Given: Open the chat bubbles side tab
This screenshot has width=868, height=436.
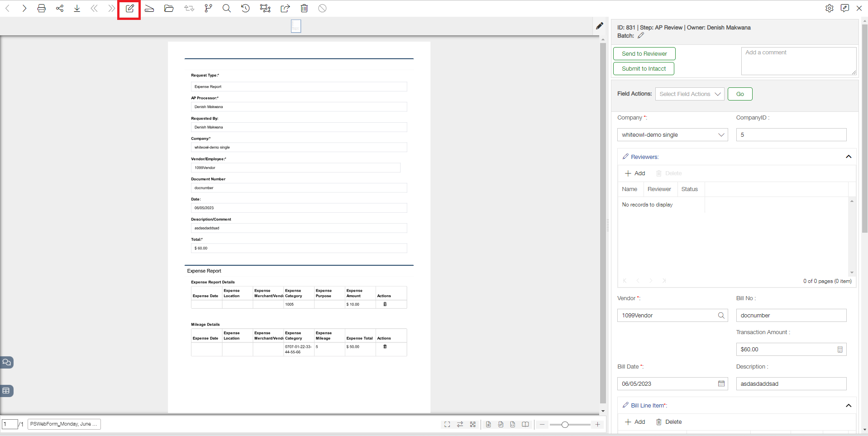Looking at the screenshot, I should 6,362.
